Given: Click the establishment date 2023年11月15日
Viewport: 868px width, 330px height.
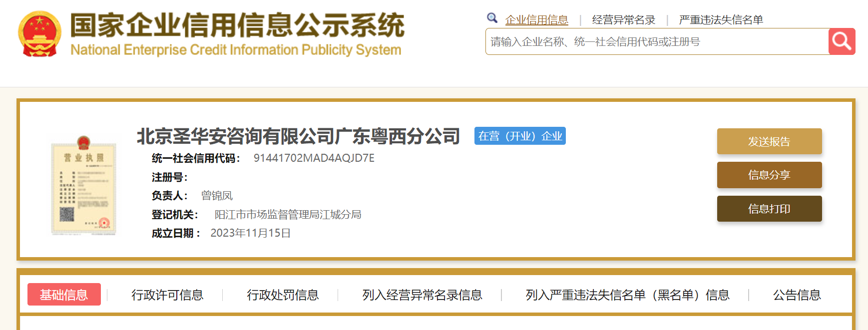Looking at the screenshot, I should click(250, 233).
